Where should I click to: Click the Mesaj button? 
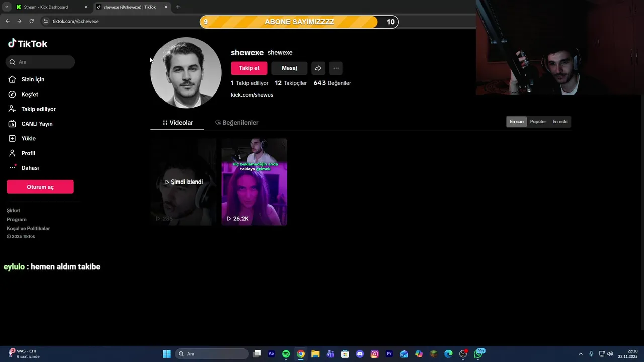point(289,68)
